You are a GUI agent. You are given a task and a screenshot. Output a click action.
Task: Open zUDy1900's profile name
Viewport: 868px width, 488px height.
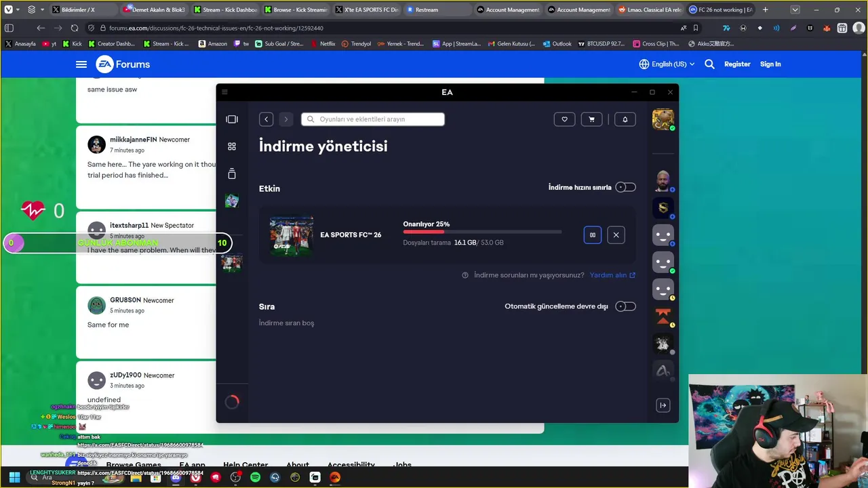pos(125,375)
